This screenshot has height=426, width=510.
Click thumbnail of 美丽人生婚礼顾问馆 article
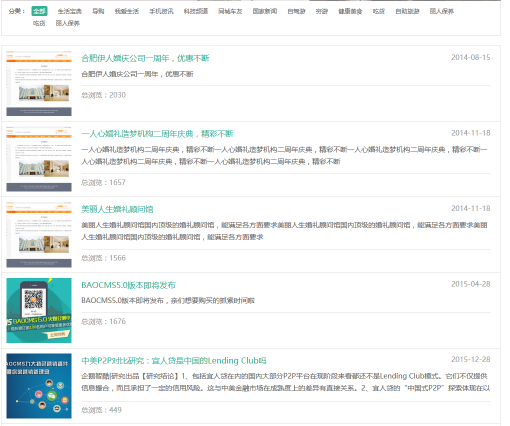tap(39, 235)
